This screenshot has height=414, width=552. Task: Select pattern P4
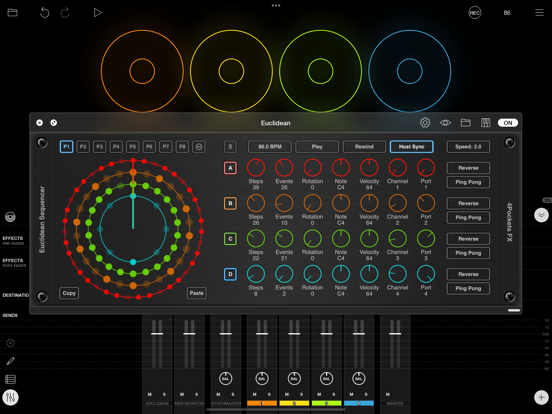point(116,147)
